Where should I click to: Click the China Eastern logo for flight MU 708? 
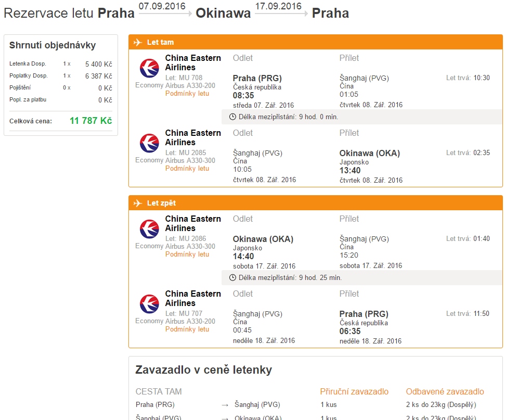pyautogui.click(x=149, y=68)
